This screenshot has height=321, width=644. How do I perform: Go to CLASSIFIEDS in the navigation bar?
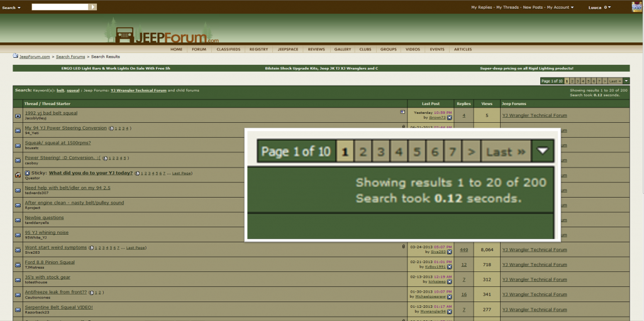[228, 49]
